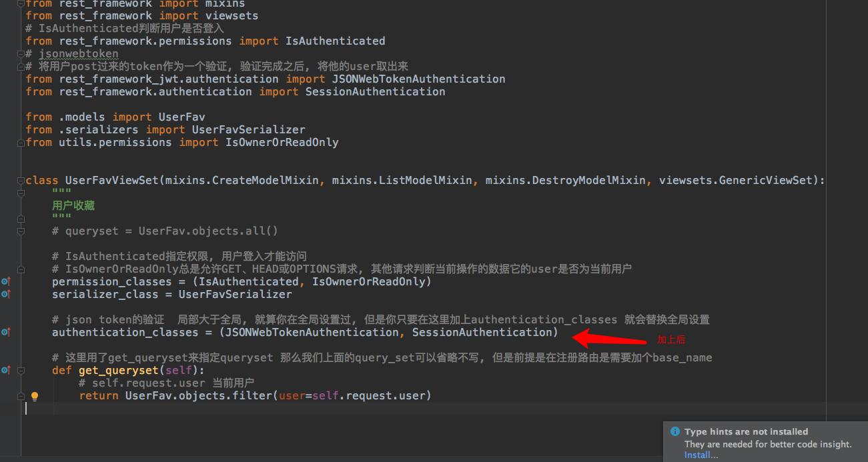This screenshot has width=868, height=462.
Task: Click override gutter icon beside permission_classes
Action: click(5, 281)
